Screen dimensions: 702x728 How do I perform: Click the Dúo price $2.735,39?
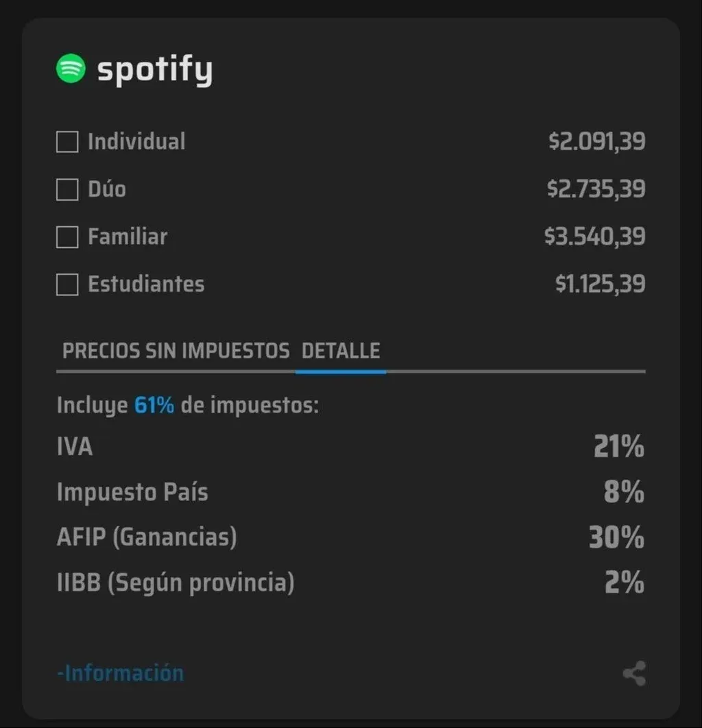click(x=596, y=189)
